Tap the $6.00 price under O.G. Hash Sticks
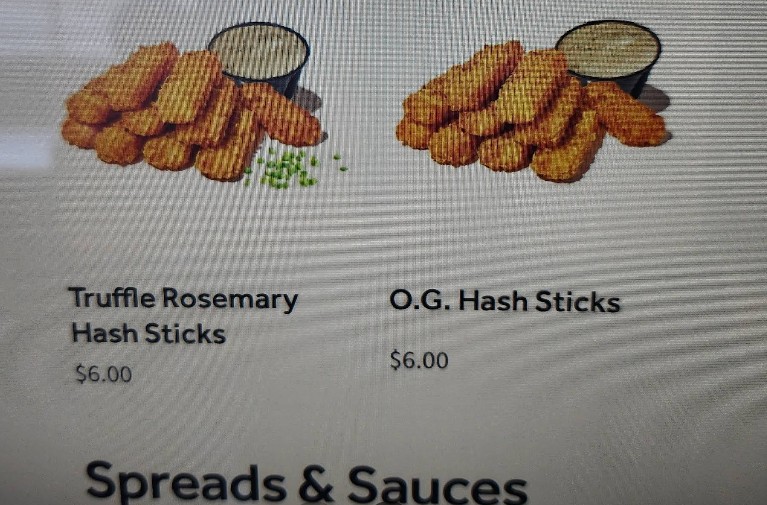This screenshot has height=505, width=767. 419,360
